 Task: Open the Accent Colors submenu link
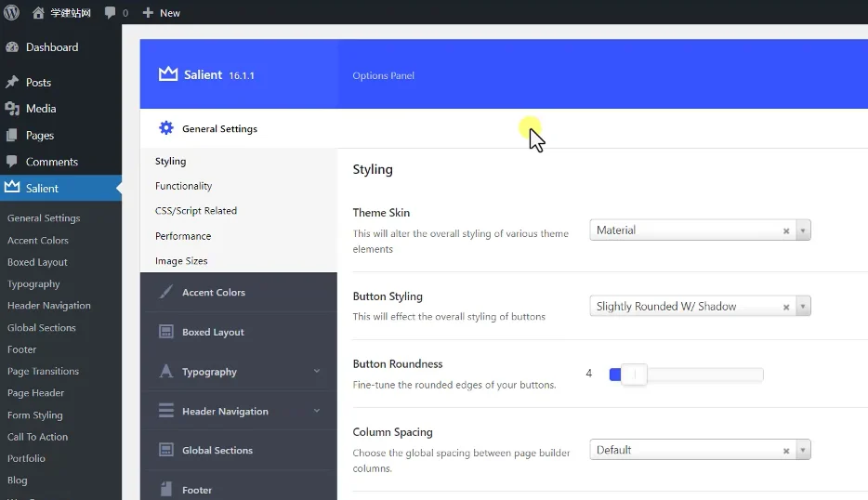(x=38, y=241)
